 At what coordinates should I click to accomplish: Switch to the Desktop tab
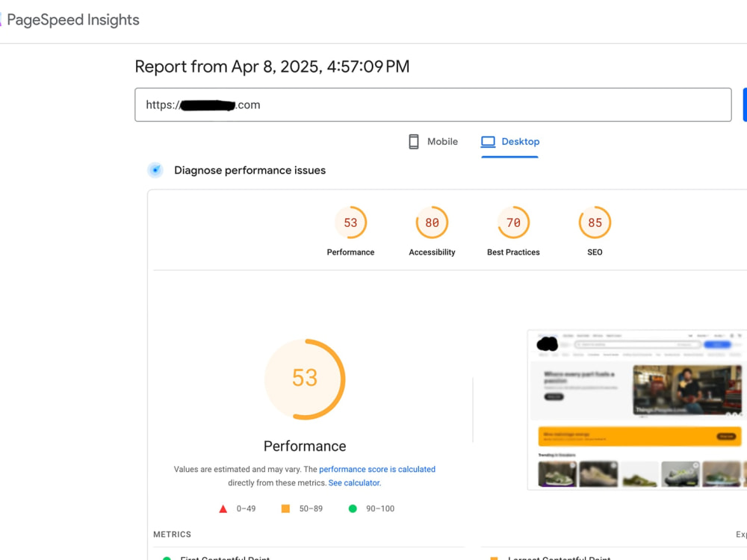pos(509,141)
